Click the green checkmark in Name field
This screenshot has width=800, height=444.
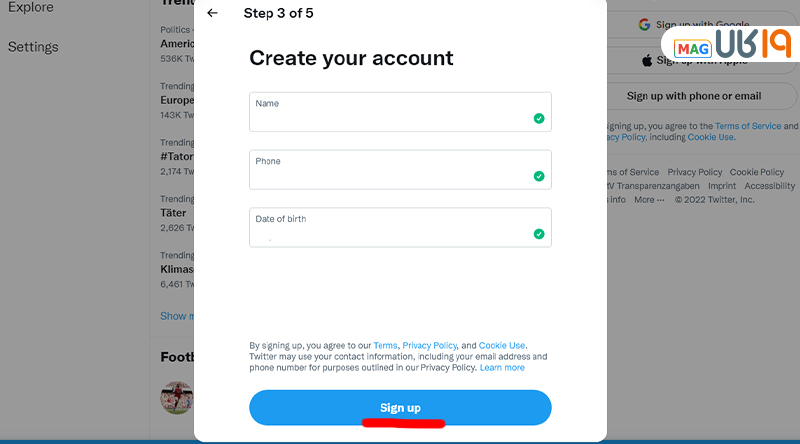(539, 118)
